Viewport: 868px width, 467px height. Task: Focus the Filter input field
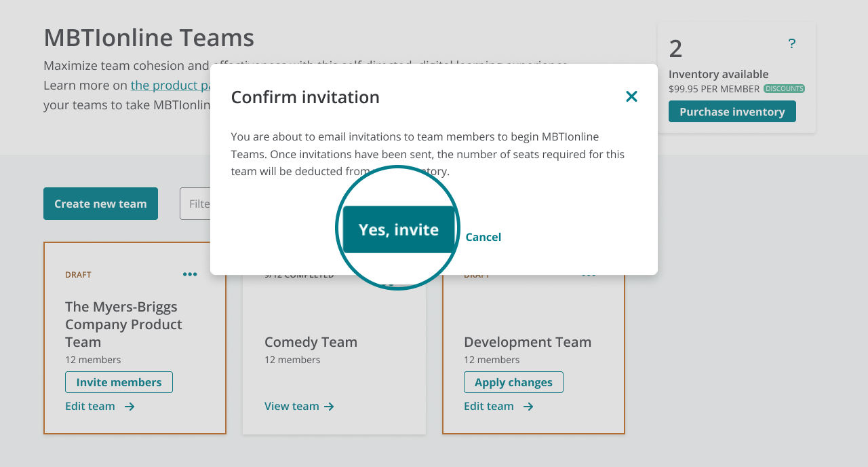point(195,204)
